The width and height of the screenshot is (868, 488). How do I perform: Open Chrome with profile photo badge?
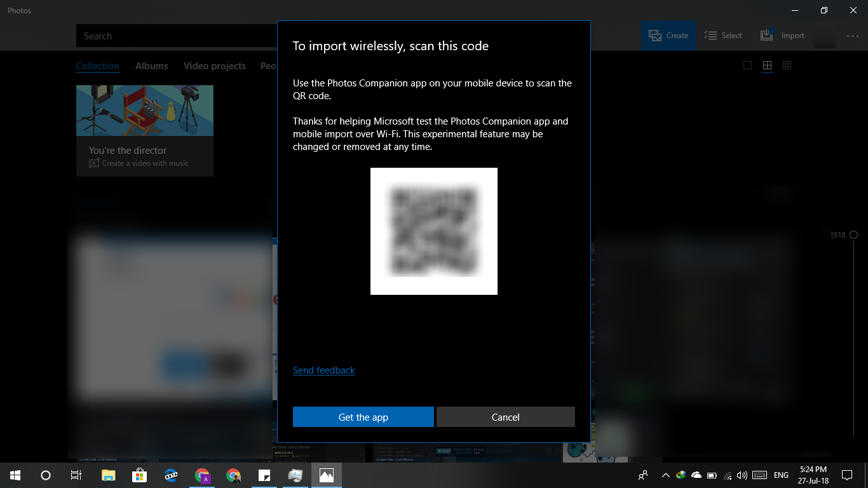point(233,475)
